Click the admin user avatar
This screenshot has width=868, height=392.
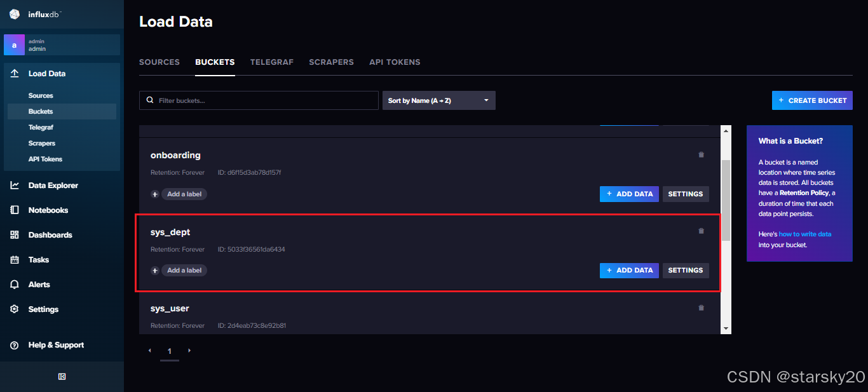pyautogui.click(x=14, y=44)
